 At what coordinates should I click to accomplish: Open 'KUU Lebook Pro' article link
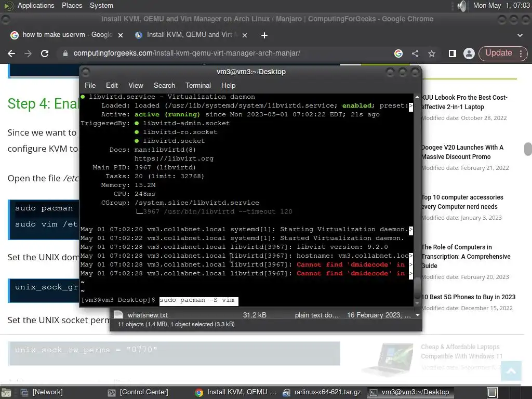click(x=464, y=102)
